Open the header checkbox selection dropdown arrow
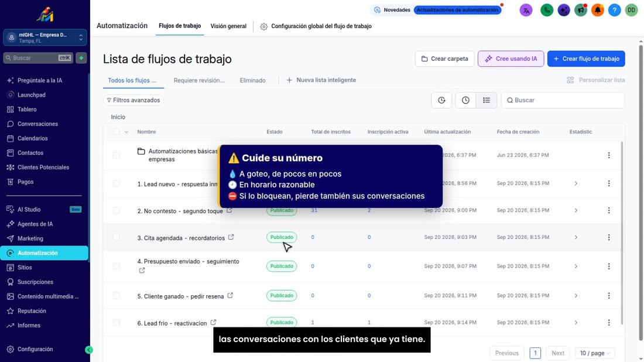The image size is (644, 362). pyautogui.click(x=126, y=132)
